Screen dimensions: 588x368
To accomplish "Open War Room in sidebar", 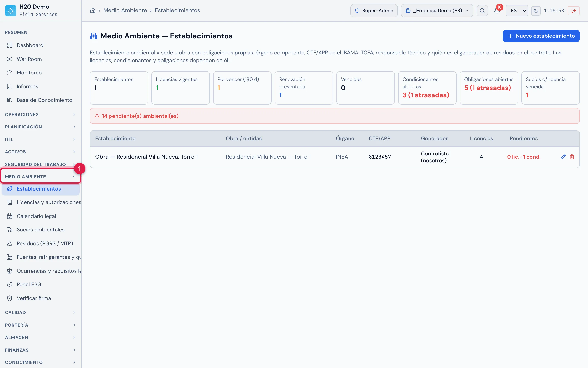I will point(41,59).
